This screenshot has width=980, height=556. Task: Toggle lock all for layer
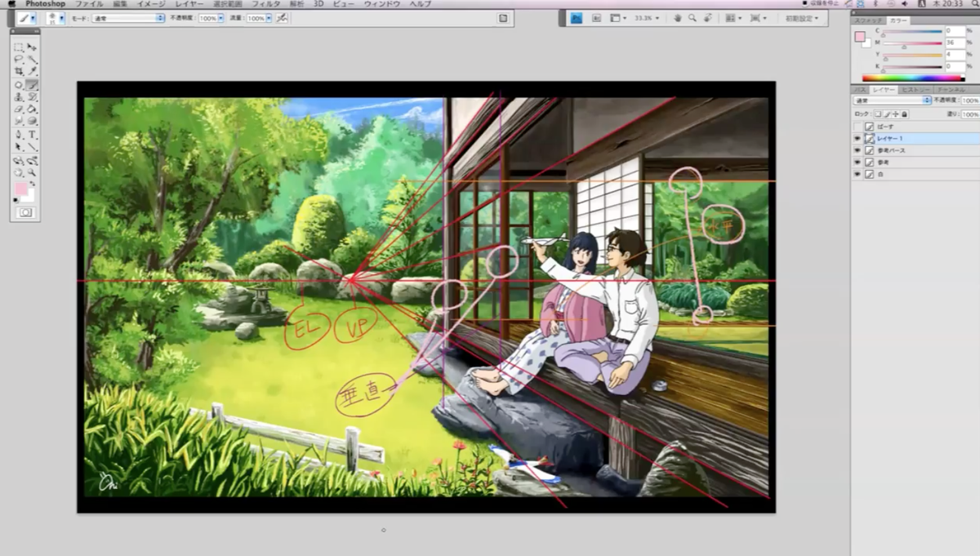pyautogui.click(x=904, y=114)
